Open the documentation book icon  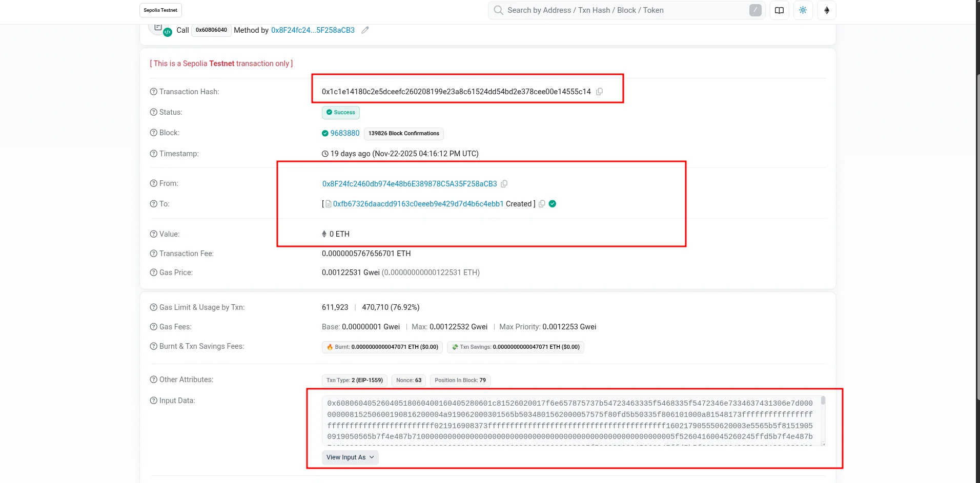(779, 10)
